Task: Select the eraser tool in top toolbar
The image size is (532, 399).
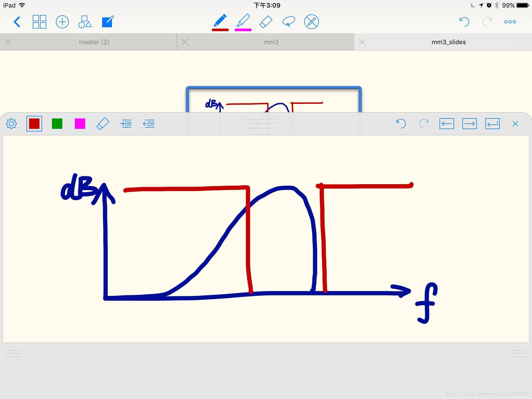Action: 266,22
